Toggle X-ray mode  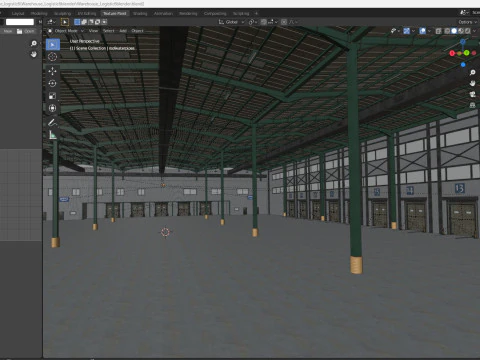click(439, 31)
